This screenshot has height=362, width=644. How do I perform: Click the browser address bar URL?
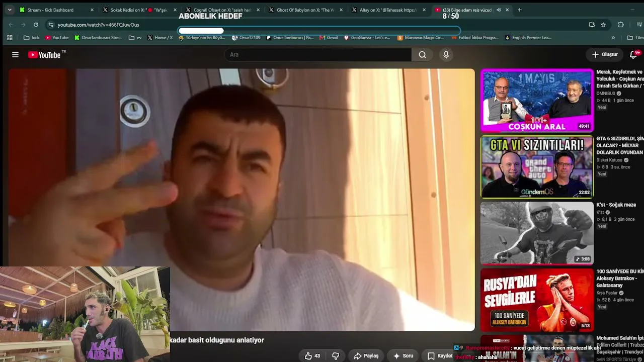[x=98, y=25]
